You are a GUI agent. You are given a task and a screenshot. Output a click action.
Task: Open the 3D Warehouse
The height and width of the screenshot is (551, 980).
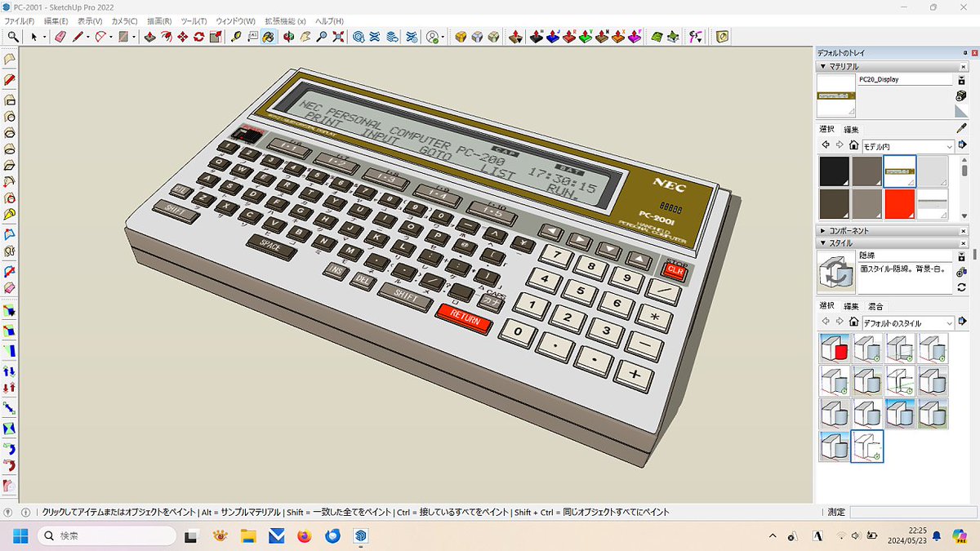[359, 37]
